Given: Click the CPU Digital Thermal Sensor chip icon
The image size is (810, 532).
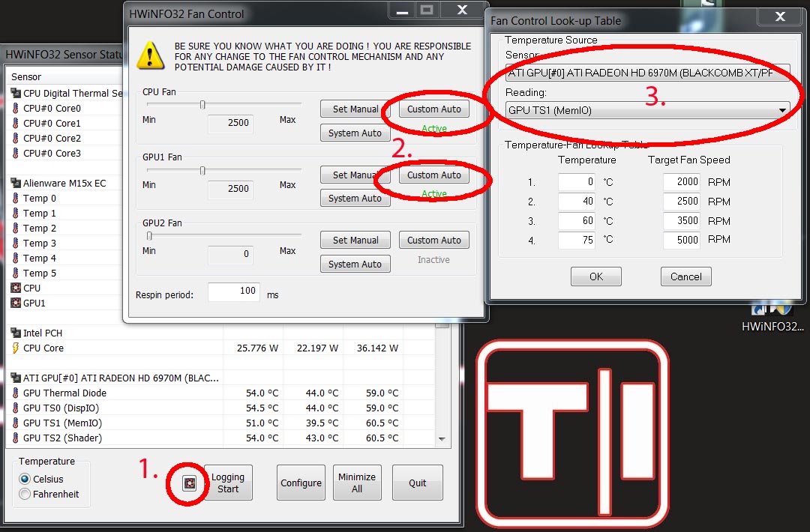Looking at the screenshot, I should (16, 94).
